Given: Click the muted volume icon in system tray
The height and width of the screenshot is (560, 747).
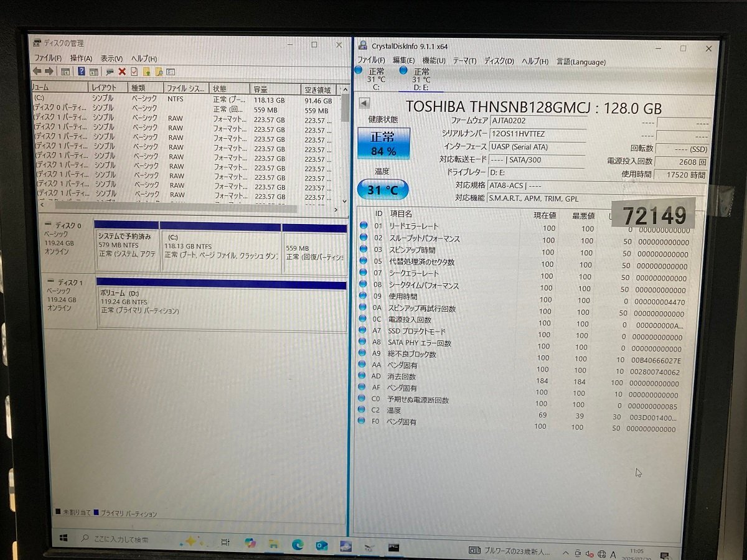Looking at the screenshot, I should click(x=590, y=553).
